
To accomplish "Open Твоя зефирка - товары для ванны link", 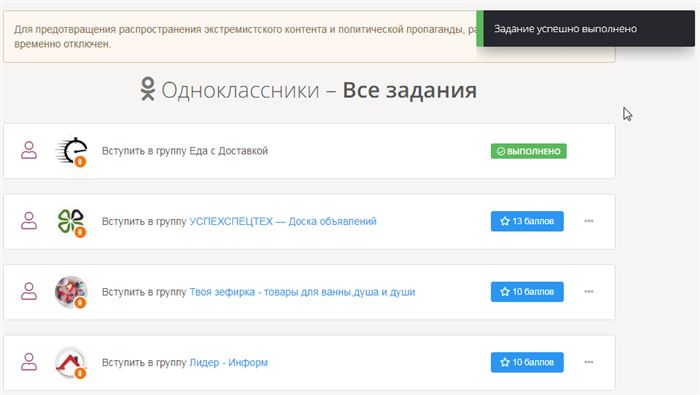I will point(302,292).
